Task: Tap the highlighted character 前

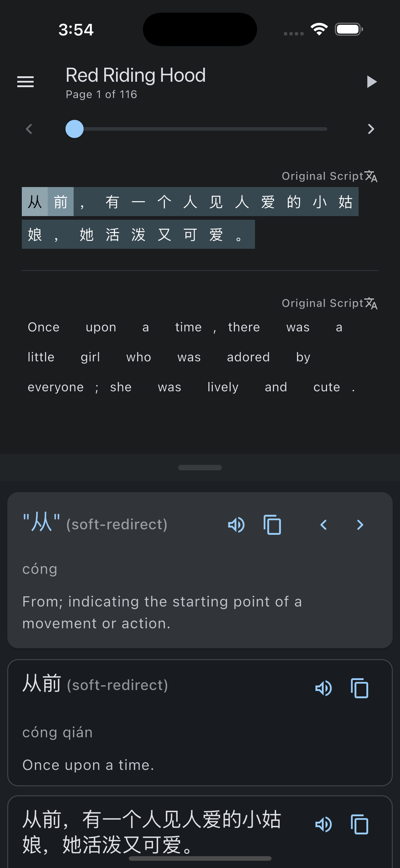Action: point(61,202)
